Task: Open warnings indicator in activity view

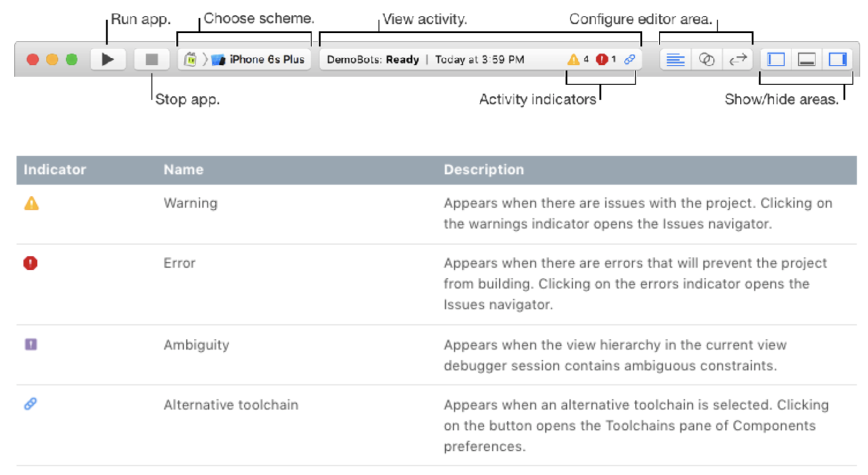Action: point(578,60)
